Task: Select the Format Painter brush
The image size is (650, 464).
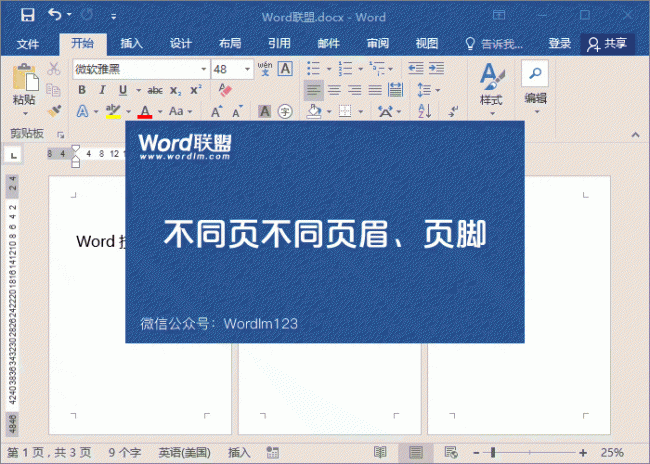Action: click(54, 111)
